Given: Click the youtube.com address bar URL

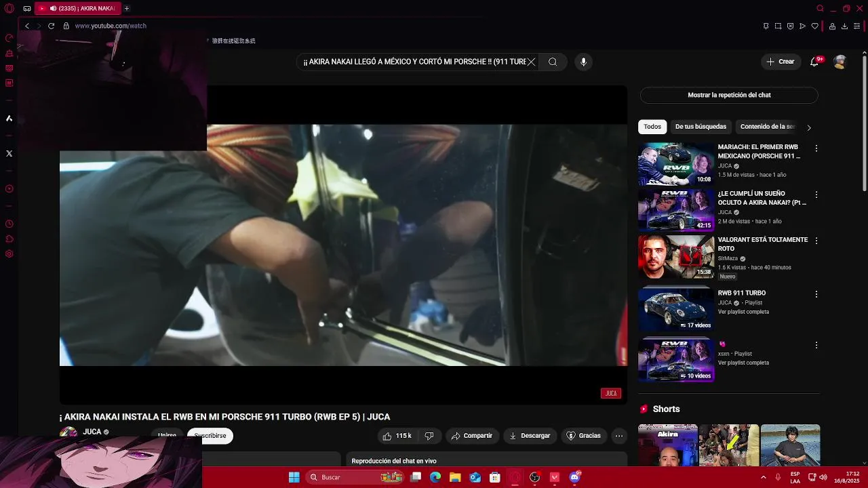Looking at the screenshot, I should click(x=111, y=26).
